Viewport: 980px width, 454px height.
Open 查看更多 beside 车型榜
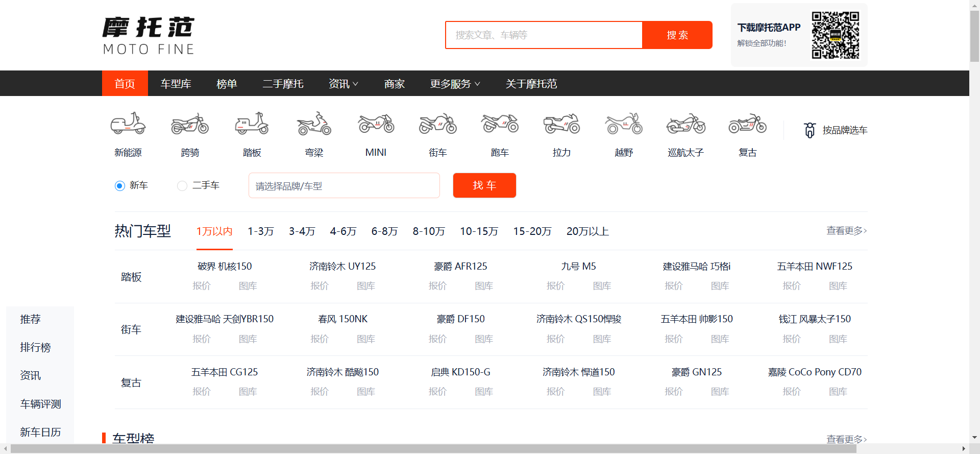coord(847,439)
